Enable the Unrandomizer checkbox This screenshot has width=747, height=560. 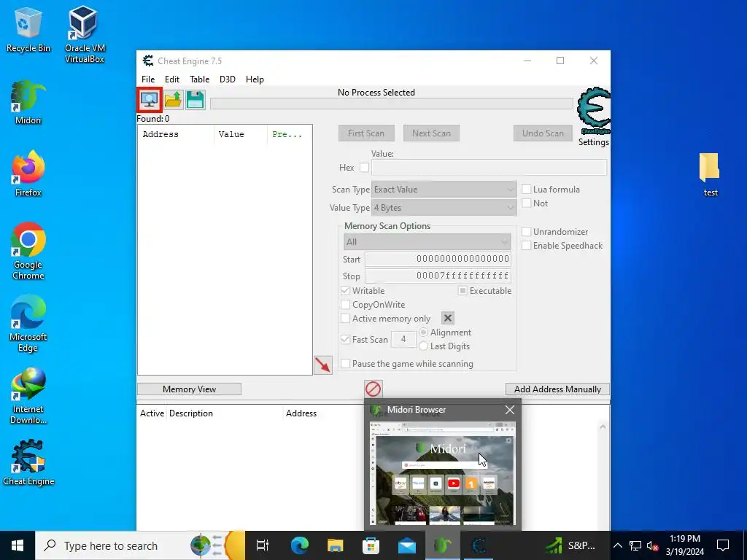click(527, 231)
